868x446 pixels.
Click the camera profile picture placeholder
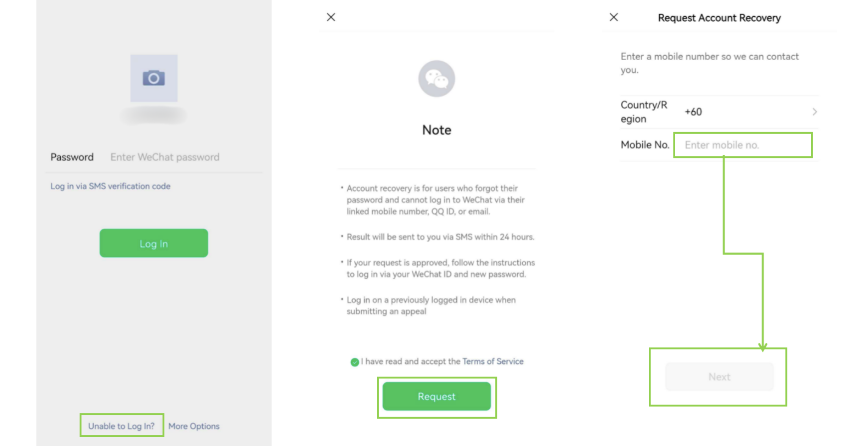(154, 78)
